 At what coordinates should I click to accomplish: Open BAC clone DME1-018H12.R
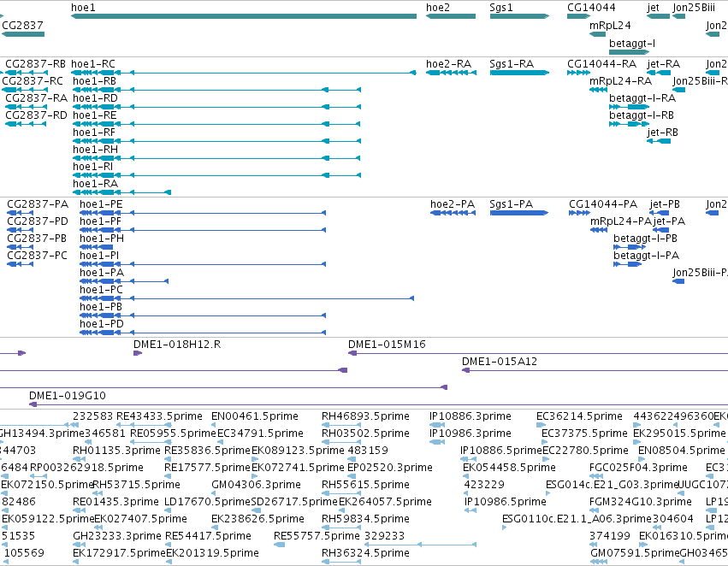[177, 345]
